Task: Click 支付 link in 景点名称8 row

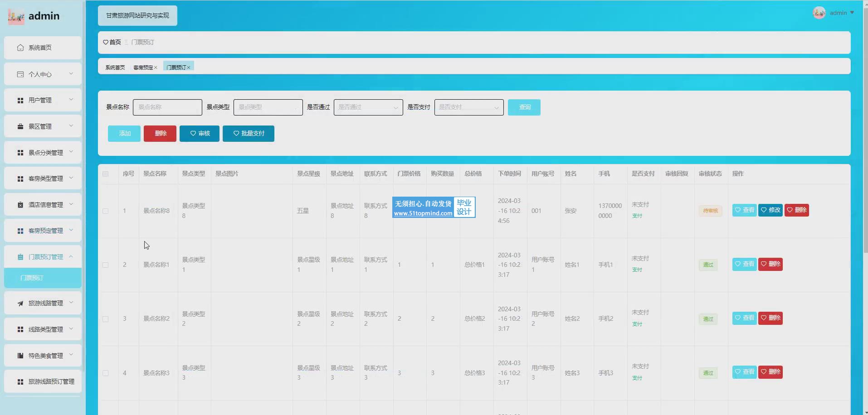Action: pos(637,216)
